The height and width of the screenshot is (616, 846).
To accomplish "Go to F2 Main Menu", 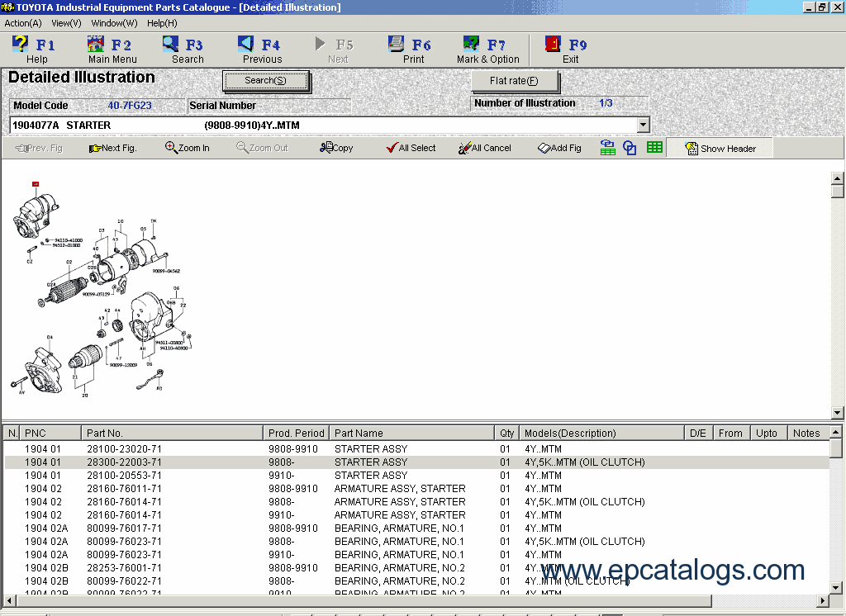I will coord(112,50).
